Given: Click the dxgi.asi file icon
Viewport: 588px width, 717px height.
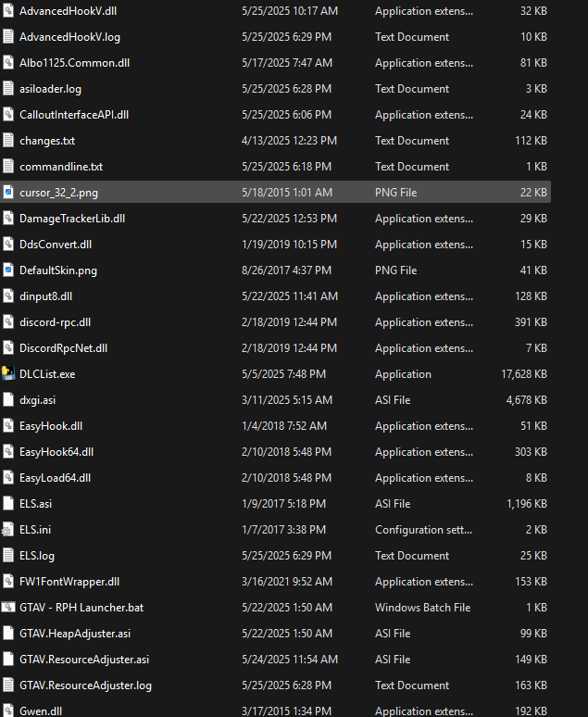Looking at the screenshot, I should (x=8, y=400).
